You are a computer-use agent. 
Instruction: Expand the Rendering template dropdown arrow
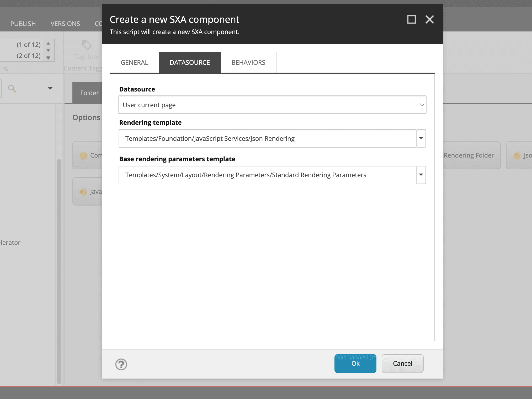coord(421,138)
